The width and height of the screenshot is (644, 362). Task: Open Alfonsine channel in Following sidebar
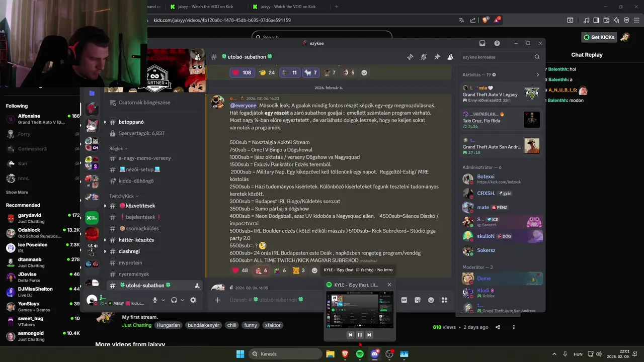tap(42, 119)
